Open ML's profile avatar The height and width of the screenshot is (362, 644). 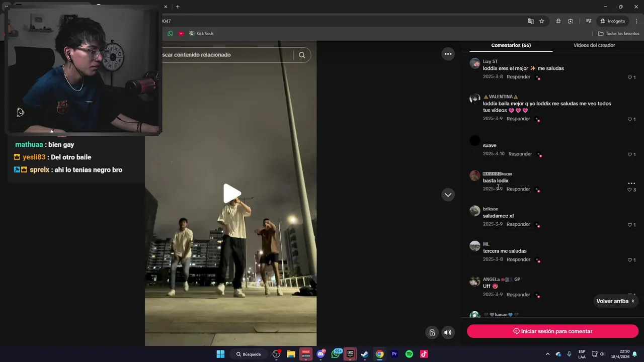(x=474, y=246)
